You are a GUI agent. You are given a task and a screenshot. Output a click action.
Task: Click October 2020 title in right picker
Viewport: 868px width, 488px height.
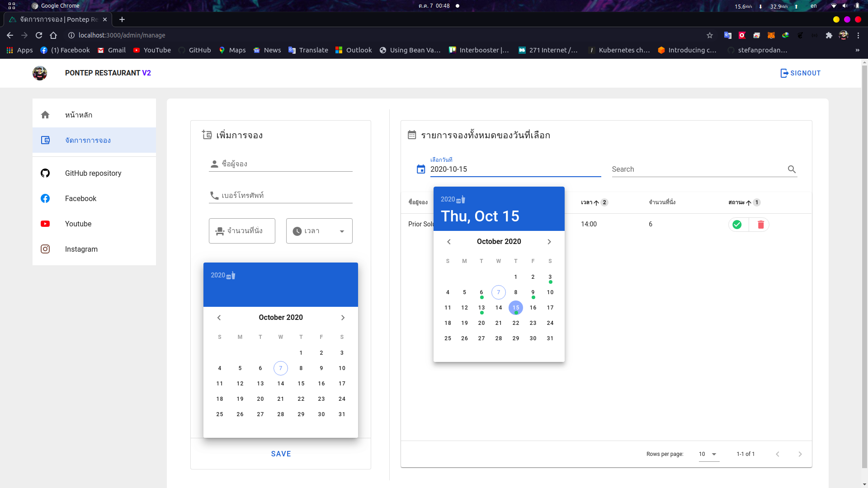point(499,242)
